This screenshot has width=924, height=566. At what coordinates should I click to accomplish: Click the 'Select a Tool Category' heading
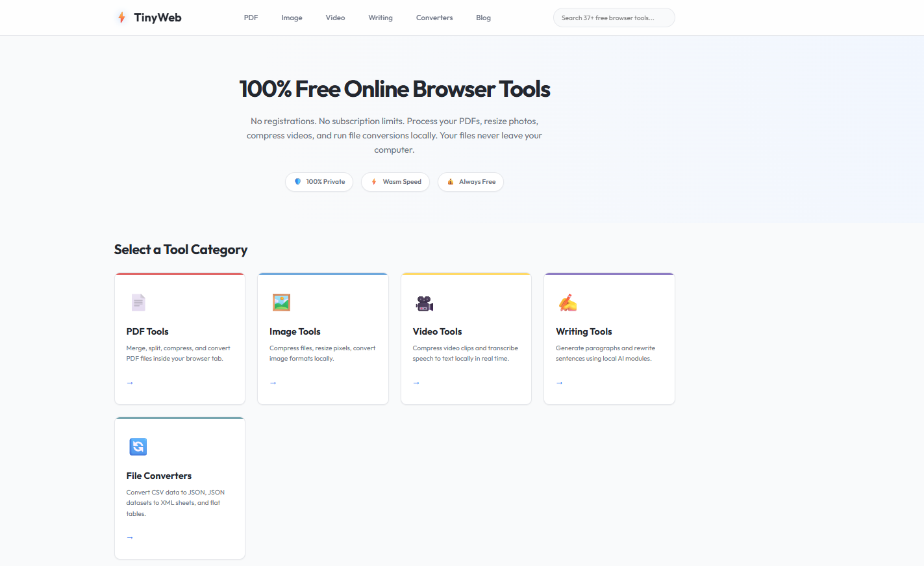coord(181,250)
